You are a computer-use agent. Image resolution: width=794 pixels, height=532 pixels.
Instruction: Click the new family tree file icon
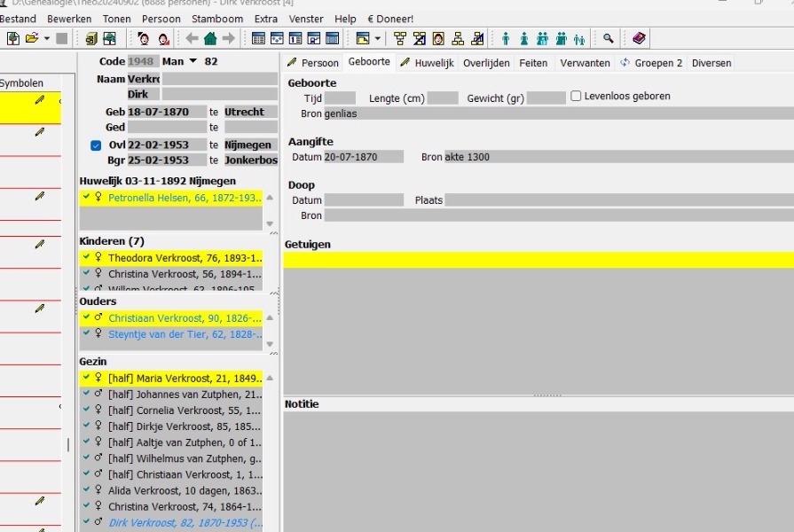coord(12,38)
